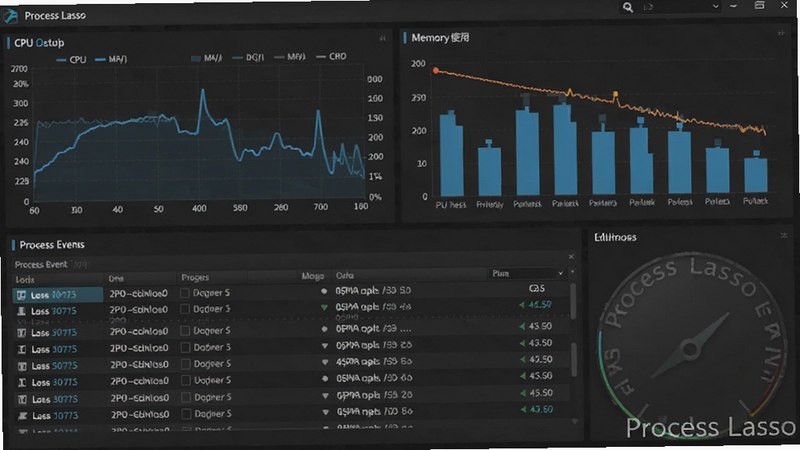The width and height of the screenshot is (800, 450).
Task: Toggle the CPU series in chart legend
Action: pyautogui.click(x=71, y=60)
